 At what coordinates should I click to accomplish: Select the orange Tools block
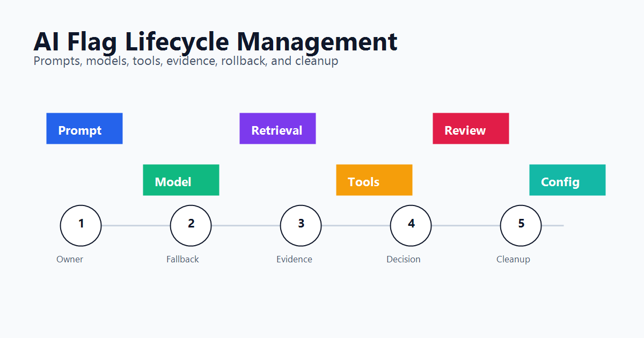tap(374, 180)
